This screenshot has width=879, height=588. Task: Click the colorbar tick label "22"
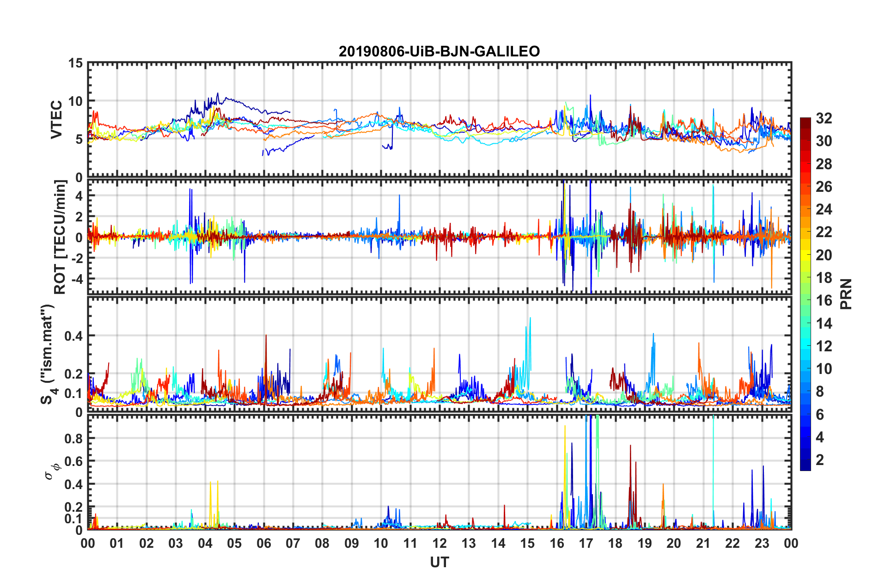click(x=824, y=232)
